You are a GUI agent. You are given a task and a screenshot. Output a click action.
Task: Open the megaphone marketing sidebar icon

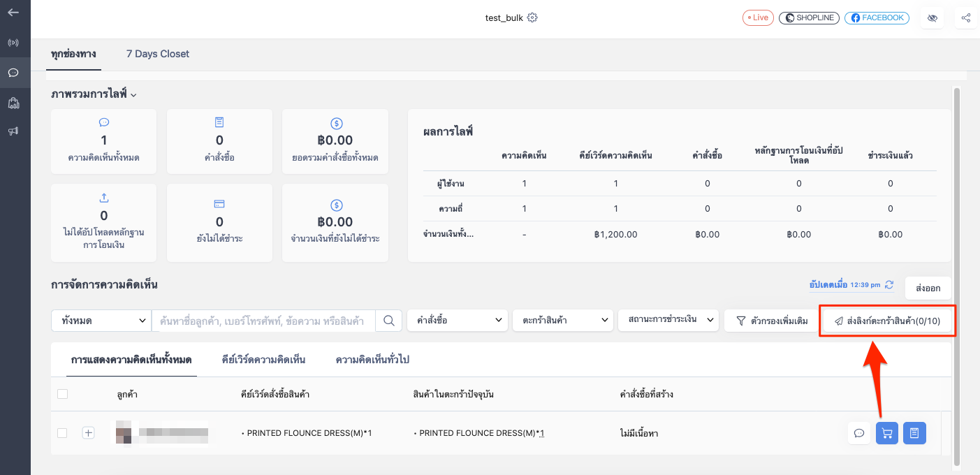(13, 131)
